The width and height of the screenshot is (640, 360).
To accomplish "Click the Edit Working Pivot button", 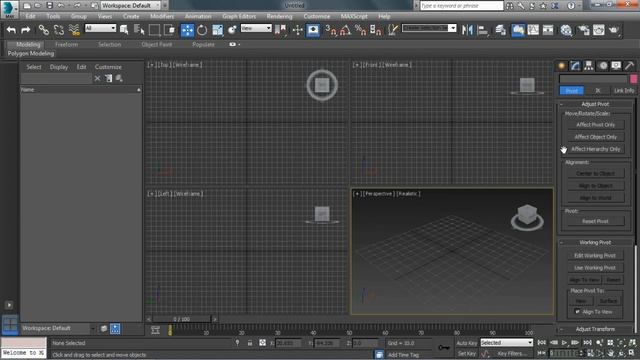I will pyautogui.click(x=596, y=256).
